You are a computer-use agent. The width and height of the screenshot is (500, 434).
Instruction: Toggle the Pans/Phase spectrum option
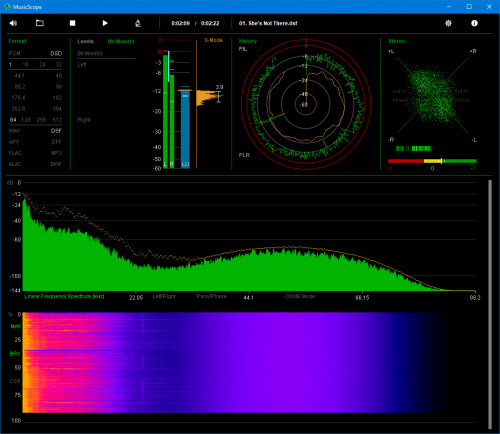coord(212,296)
